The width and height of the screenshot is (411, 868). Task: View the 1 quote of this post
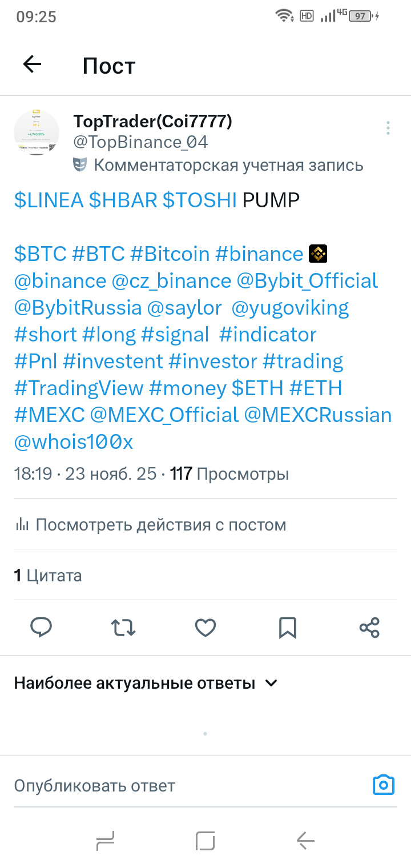[48, 575]
